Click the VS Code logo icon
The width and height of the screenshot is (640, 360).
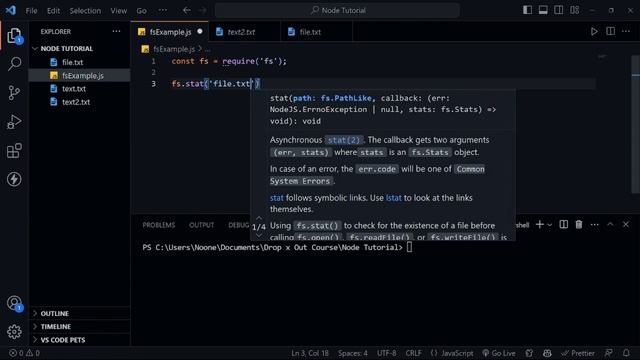[11, 10]
